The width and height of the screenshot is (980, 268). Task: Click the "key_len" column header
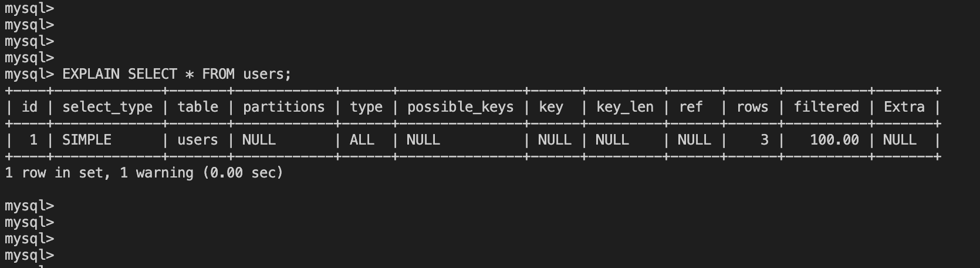click(x=624, y=107)
